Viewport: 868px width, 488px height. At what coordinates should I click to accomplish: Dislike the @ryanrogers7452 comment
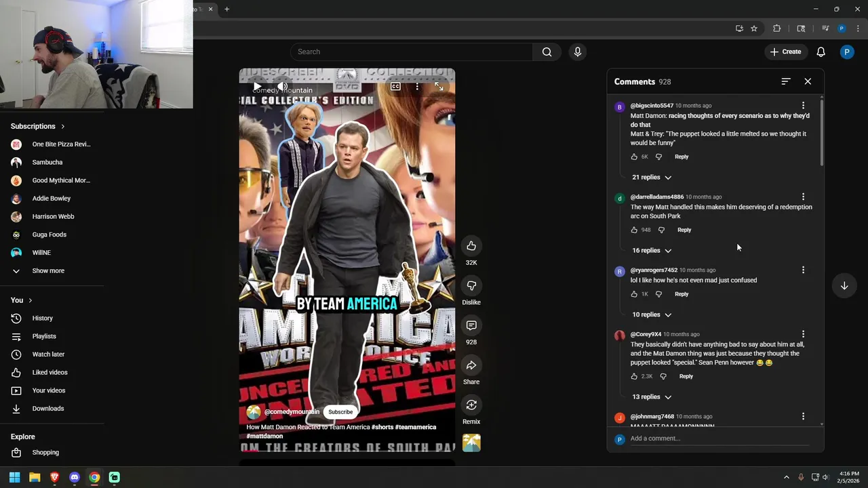[x=658, y=294]
